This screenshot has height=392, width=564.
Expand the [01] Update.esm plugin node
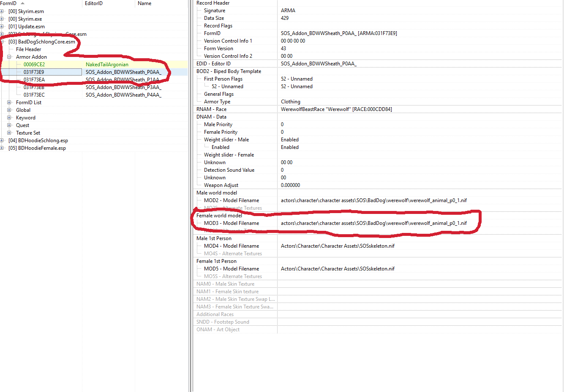tap(2, 27)
